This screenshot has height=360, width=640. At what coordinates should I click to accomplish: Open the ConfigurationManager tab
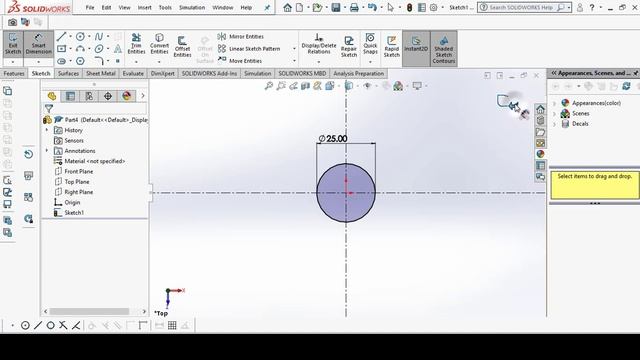point(89,96)
